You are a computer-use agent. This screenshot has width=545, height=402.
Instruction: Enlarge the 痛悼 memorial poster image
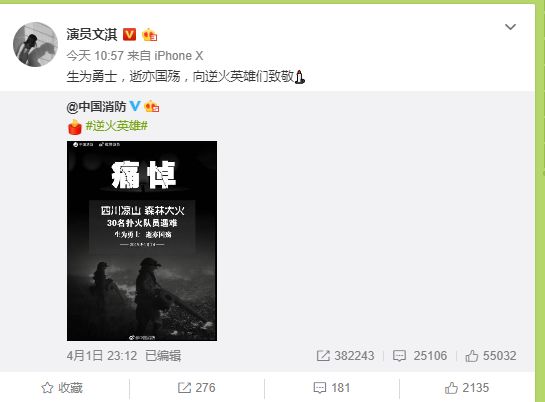[x=142, y=241]
